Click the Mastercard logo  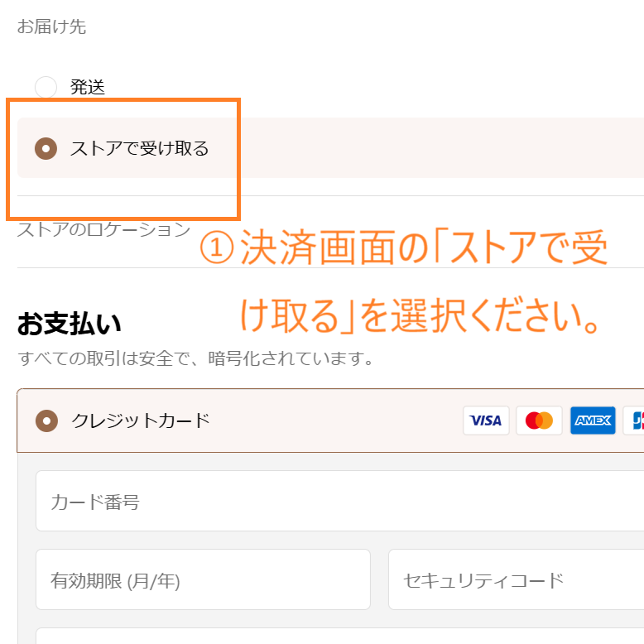(x=539, y=421)
